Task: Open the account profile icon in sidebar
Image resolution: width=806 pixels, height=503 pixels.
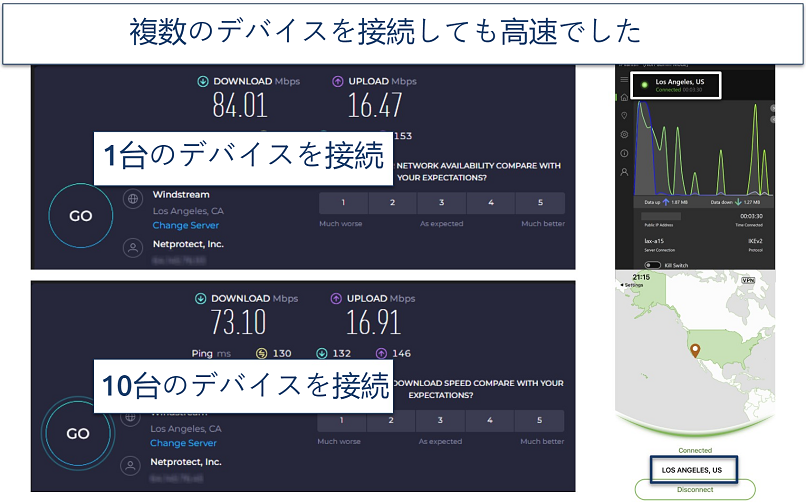Action: point(624,172)
